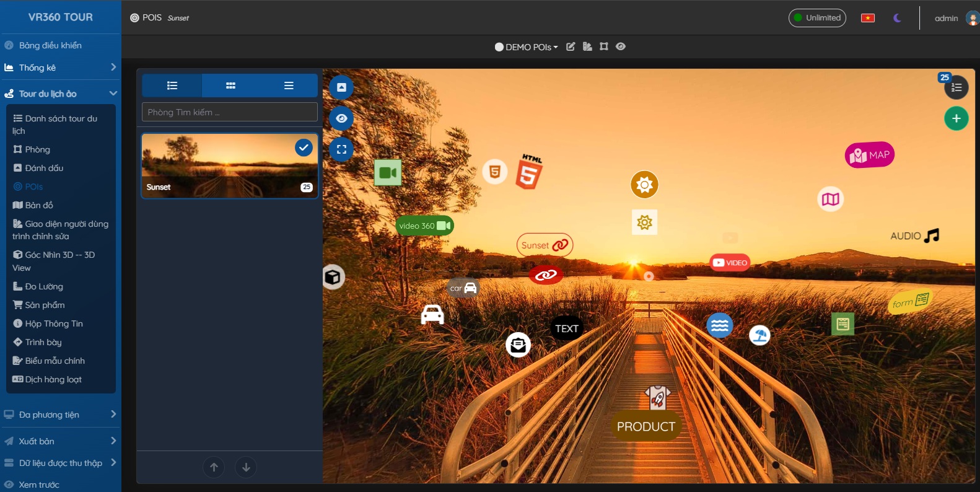Open the POI list icon with badge 25
980x492 pixels.
(956, 87)
